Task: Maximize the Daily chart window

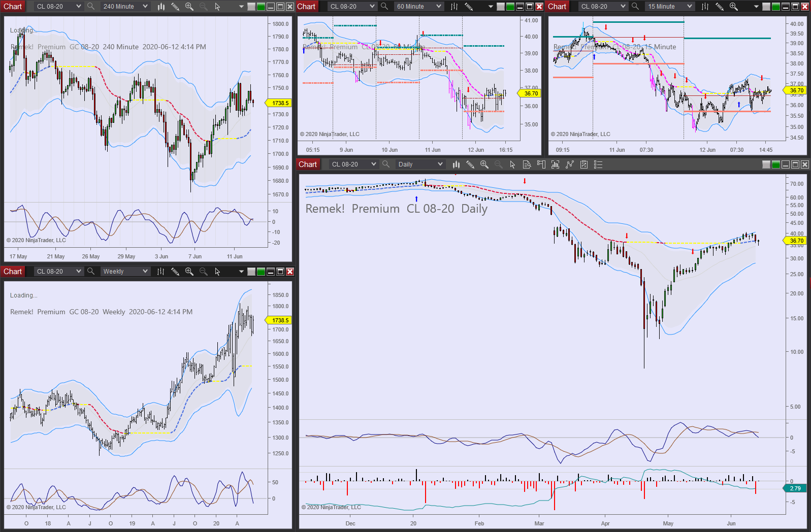Action: coord(795,164)
